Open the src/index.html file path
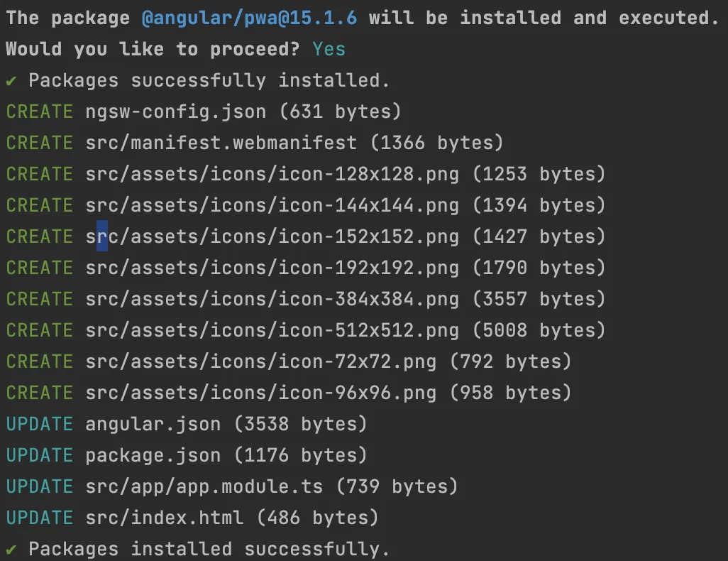 coord(164,518)
